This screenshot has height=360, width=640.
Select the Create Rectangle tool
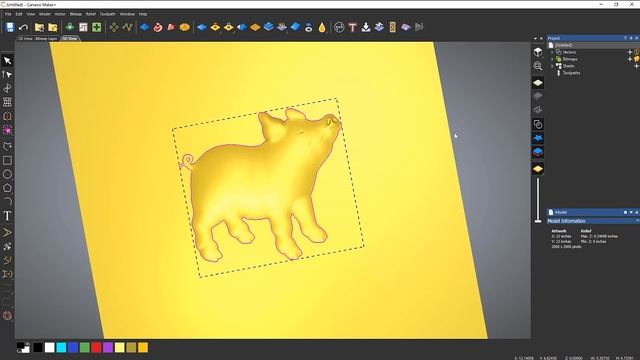pos(7,160)
